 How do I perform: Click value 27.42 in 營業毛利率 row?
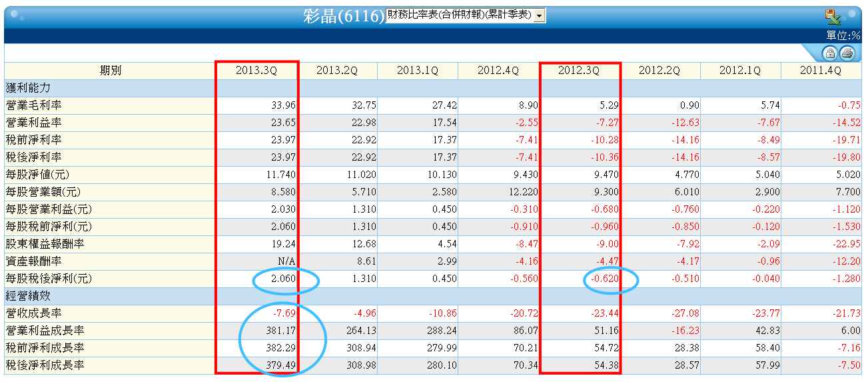pos(445,105)
